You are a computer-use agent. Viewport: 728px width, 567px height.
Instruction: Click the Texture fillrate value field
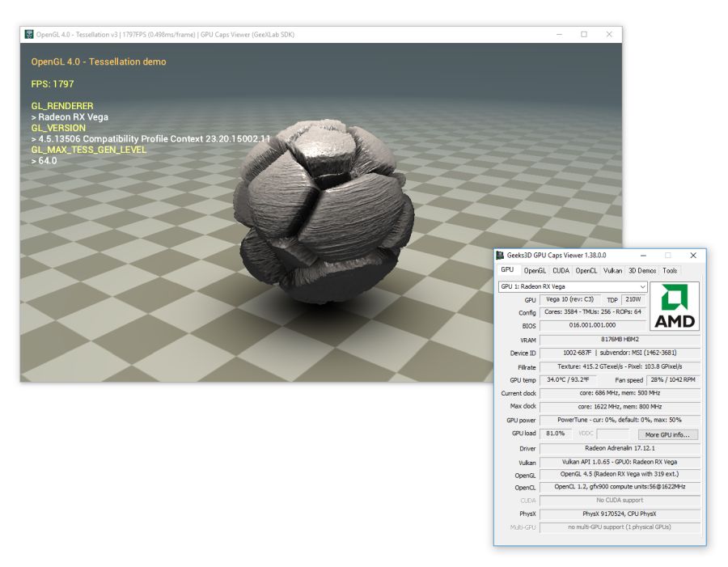click(x=620, y=367)
